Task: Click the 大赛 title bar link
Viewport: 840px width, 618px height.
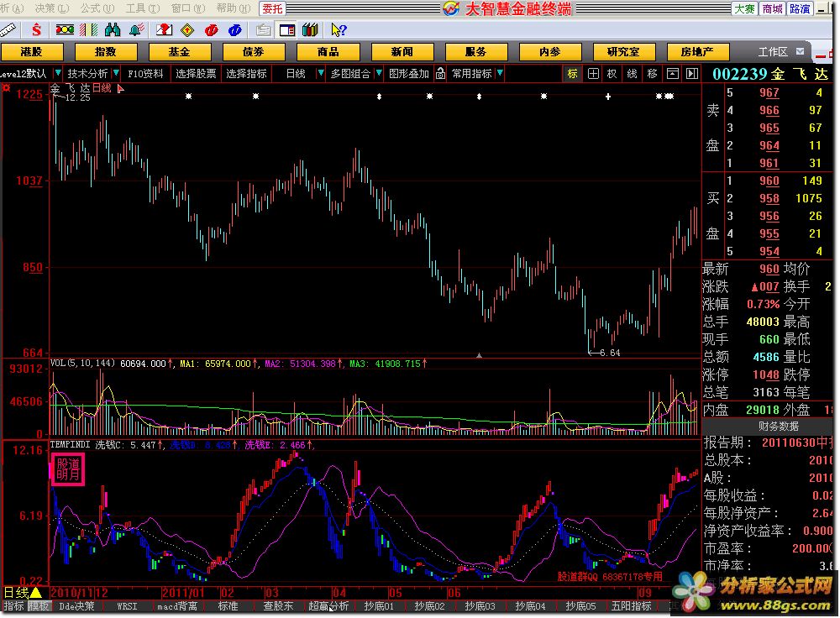Action: click(744, 8)
